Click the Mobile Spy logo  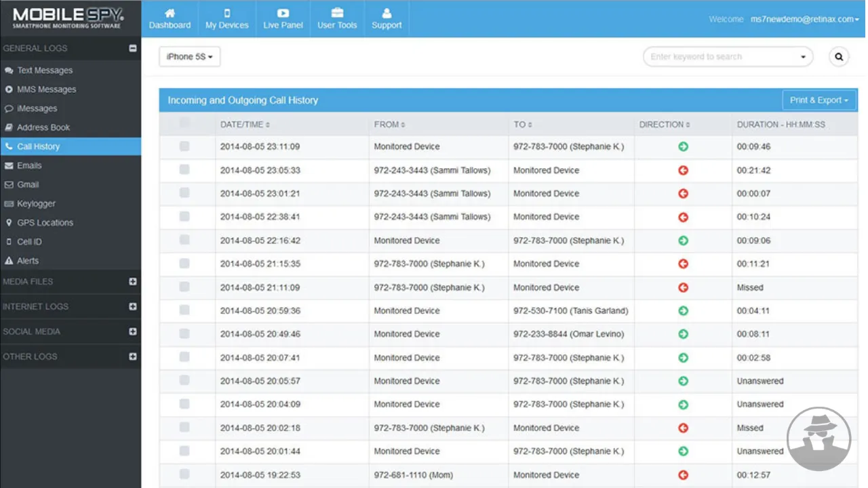tap(68, 18)
